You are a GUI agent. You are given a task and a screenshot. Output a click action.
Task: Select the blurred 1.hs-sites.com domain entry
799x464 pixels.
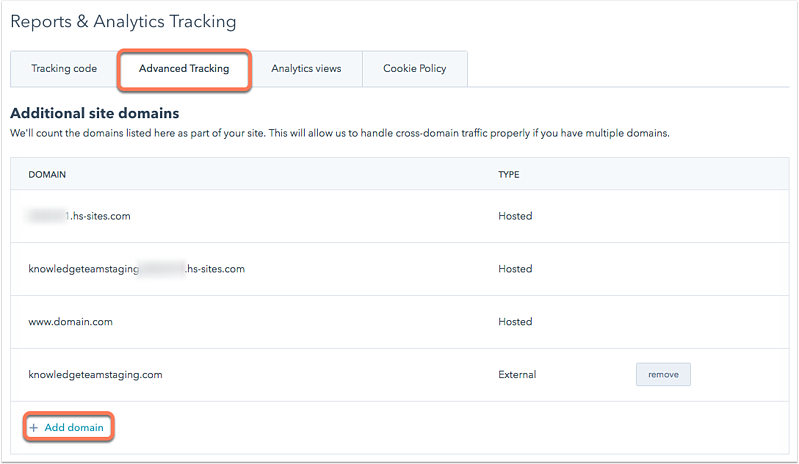point(79,216)
